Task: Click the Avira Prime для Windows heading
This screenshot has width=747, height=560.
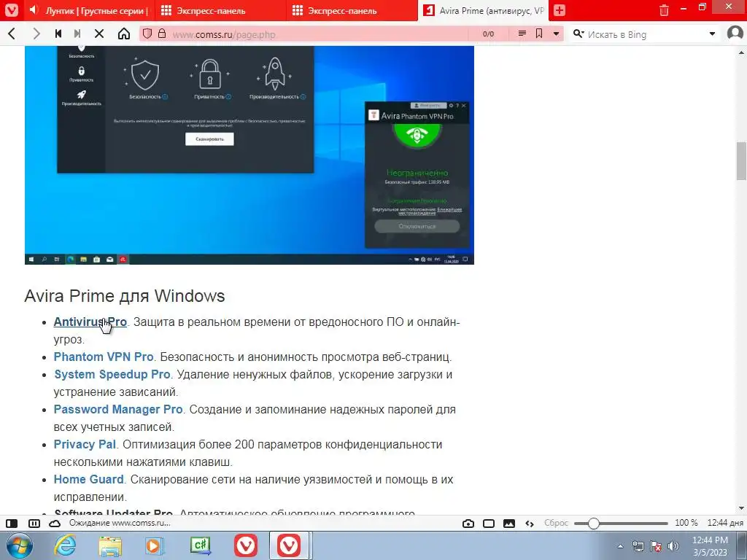Action: point(124,296)
